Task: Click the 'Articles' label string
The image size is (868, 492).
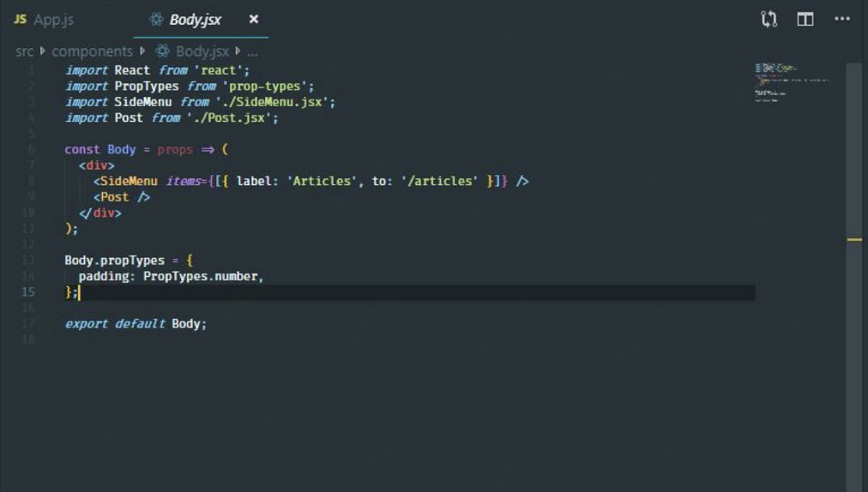Action: [x=322, y=182]
